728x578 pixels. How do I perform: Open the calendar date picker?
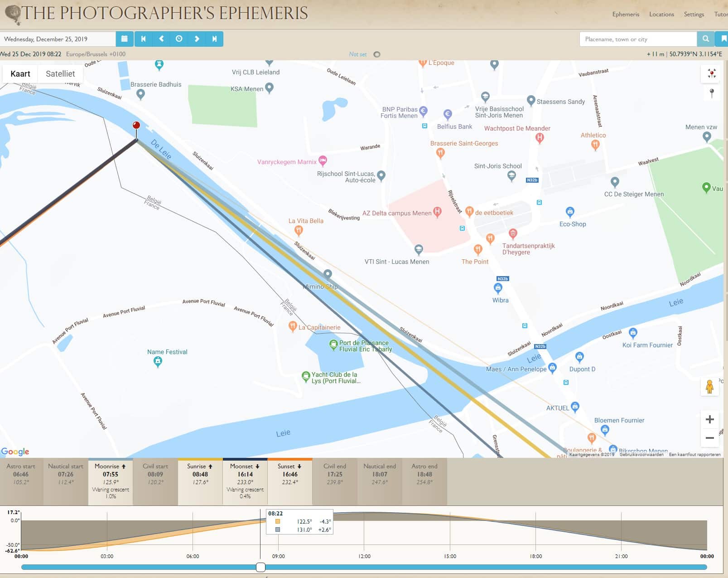tap(125, 39)
